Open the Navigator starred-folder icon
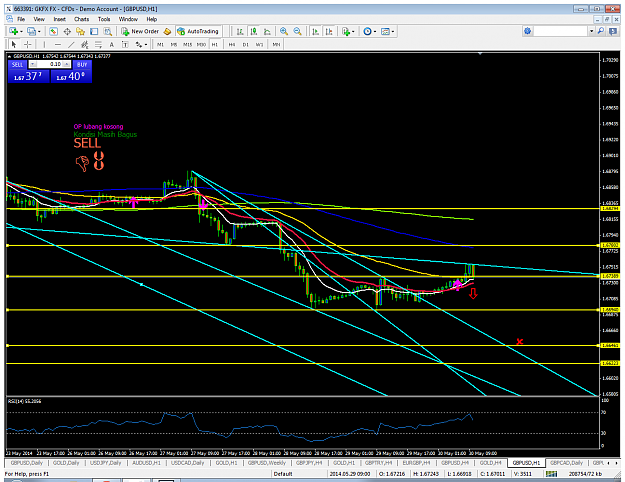The height and width of the screenshot is (482, 625). (x=81, y=31)
